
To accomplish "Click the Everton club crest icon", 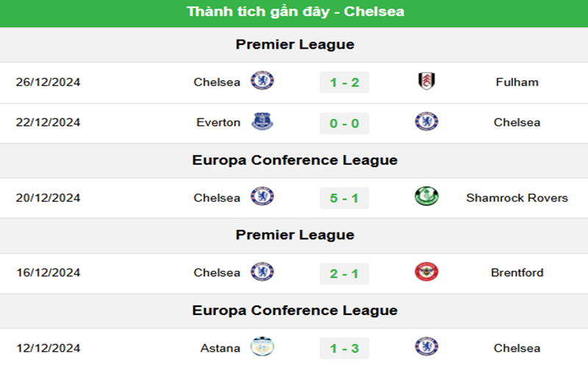I will pyautogui.click(x=262, y=122).
